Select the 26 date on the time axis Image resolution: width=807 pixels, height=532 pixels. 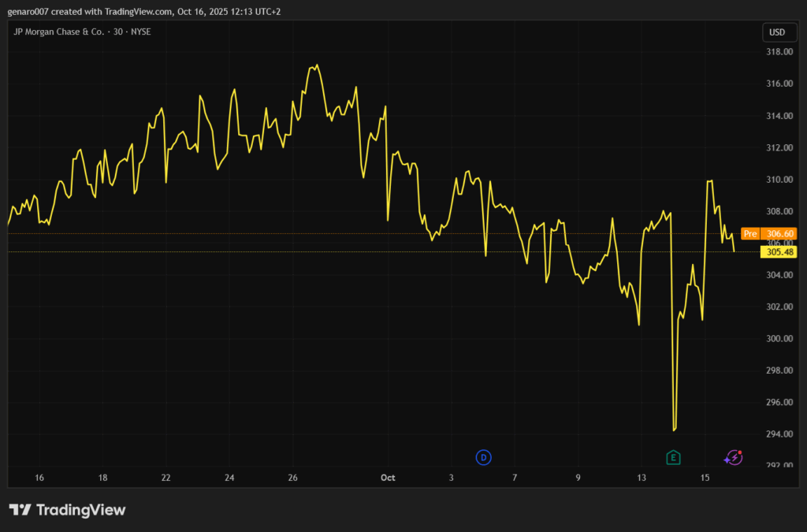click(x=292, y=478)
